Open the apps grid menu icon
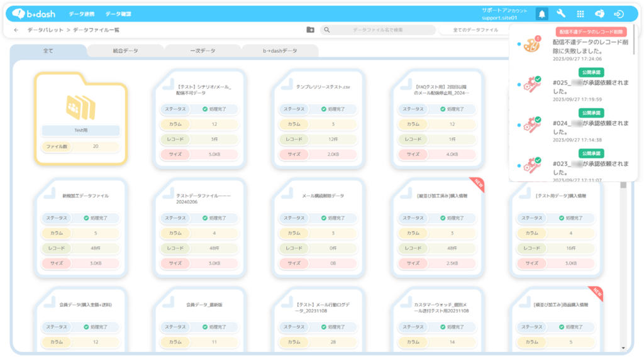The height and width of the screenshot is (362, 644). (x=580, y=14)
